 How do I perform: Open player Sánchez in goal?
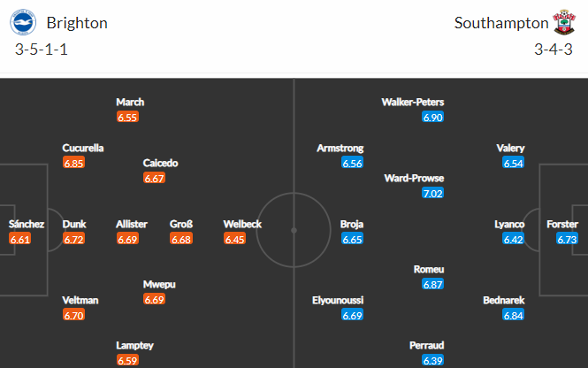coord(27,224)
